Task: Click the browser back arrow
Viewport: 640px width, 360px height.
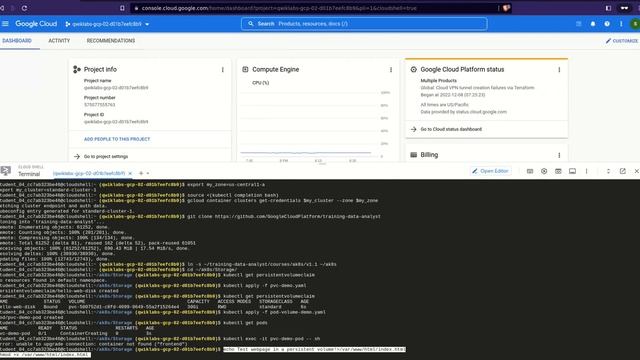Action: pyautogui.click(x=2, y=8)
